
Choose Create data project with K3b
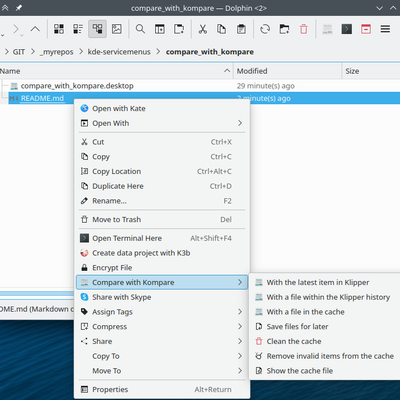click(x=163, y=253)
